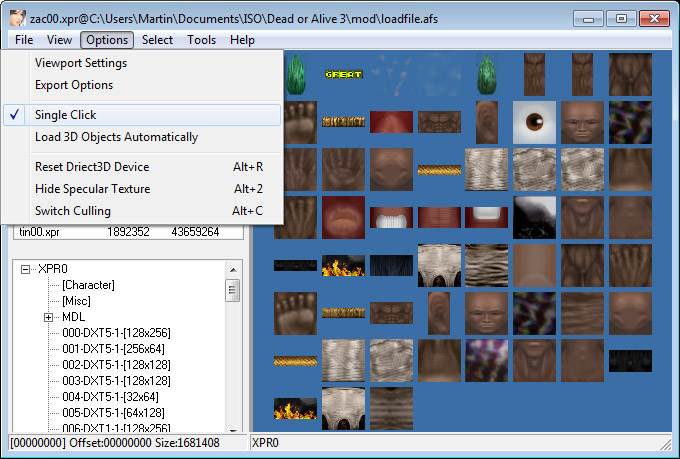Open the Tools menu
680x459 pixels.
coord(202,40)
